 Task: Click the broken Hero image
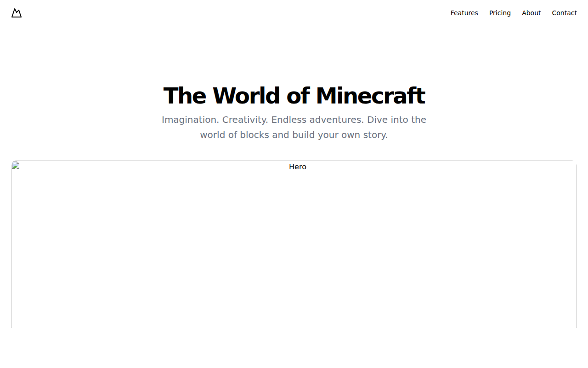pyautogui.click(x=294, y=244)
